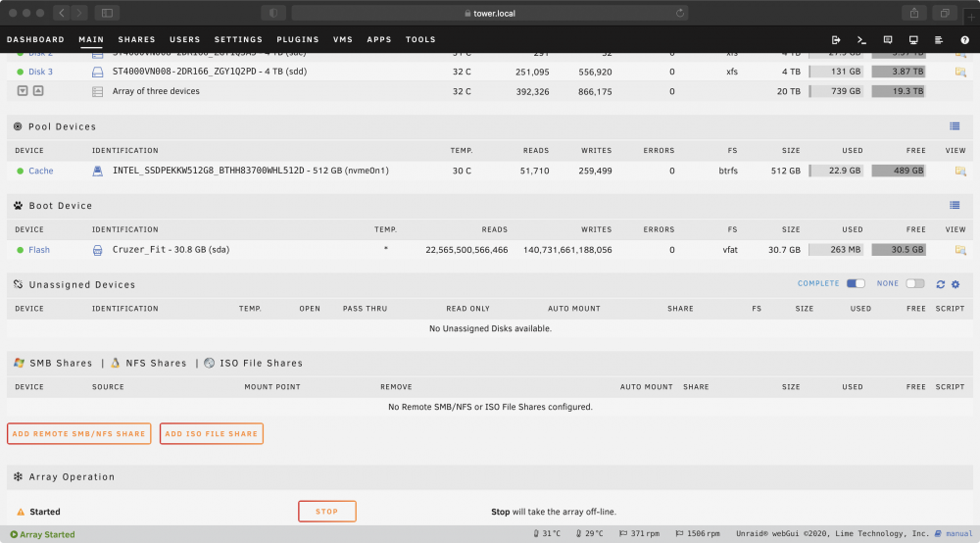980x543 pixels.
Task: Browse Cache folder view icon
Action: coord(960,171)
